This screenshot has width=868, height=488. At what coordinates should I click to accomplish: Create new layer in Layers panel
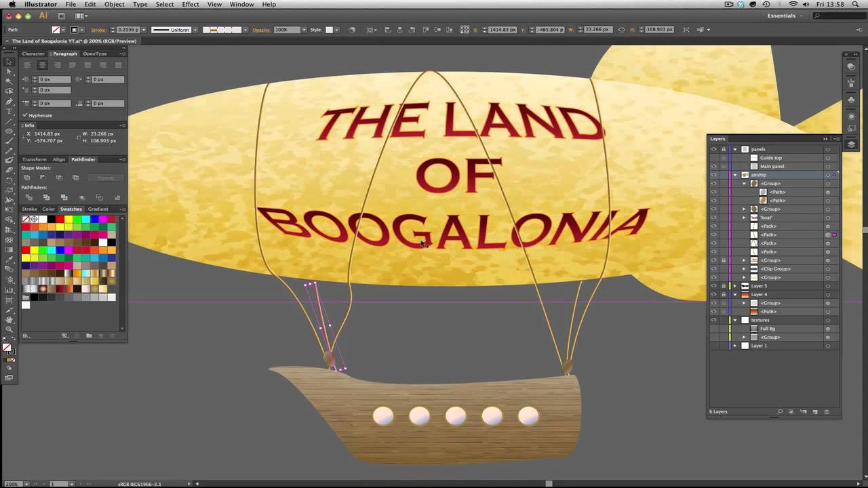click(815, 411)
